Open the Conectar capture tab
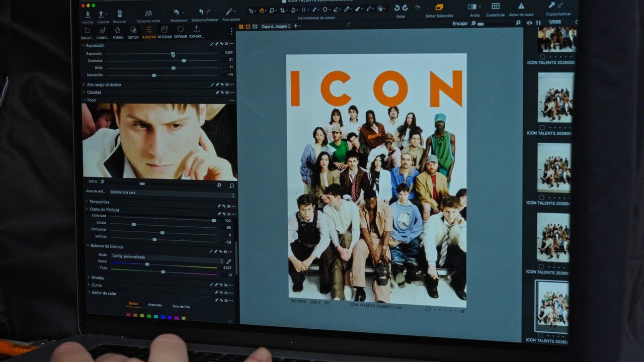Image resolution: width=644 pixels, height=362 pixels. (x=103, y=33)
